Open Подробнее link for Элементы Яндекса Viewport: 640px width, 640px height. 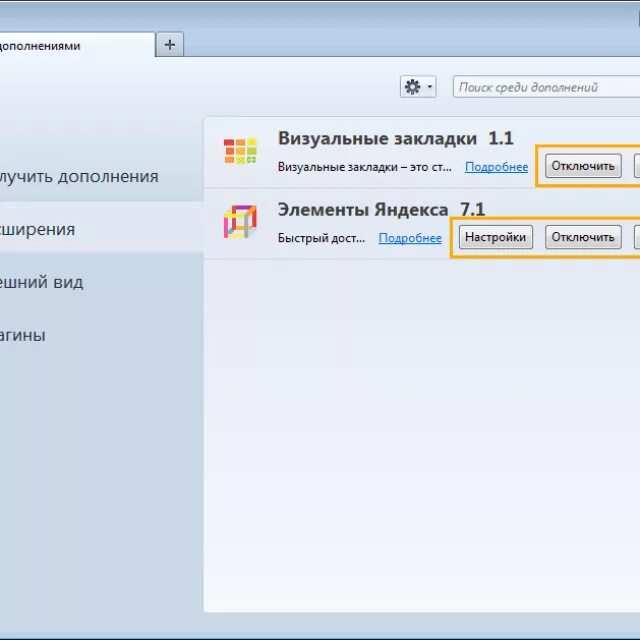[x=410, y=238]
